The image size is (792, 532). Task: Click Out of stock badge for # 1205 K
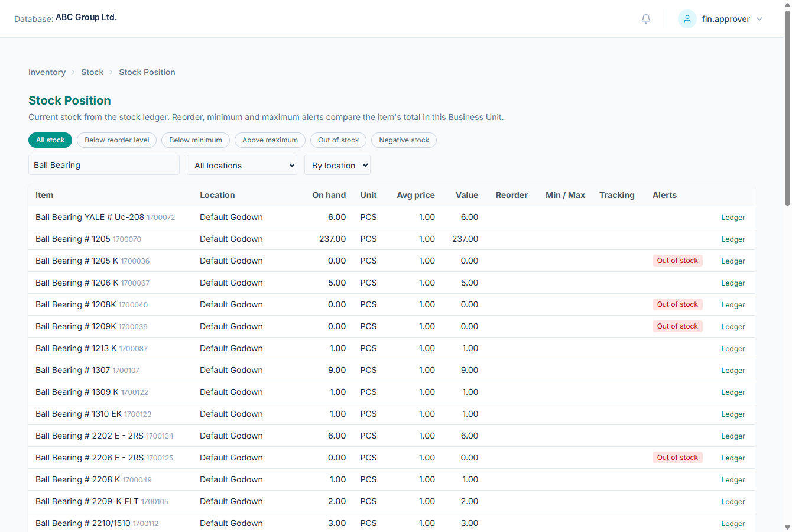pyautogui.click(x=677, y=261)
